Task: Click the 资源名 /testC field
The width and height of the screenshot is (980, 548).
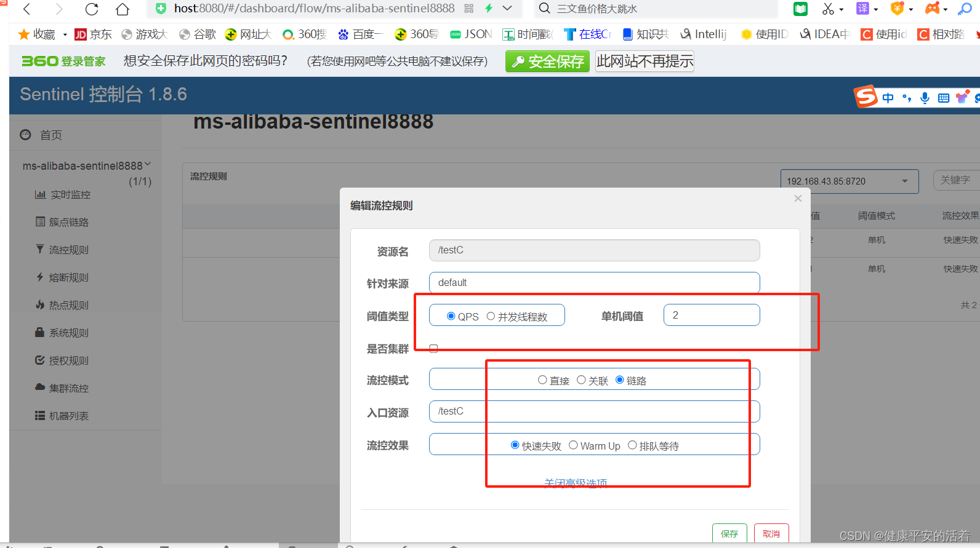Action: point(594,250)
